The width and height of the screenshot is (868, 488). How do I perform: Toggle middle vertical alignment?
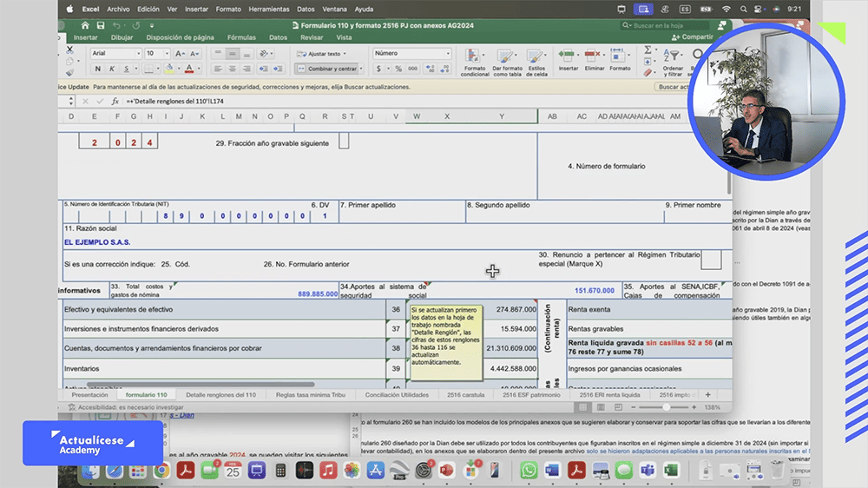[233, 54]
